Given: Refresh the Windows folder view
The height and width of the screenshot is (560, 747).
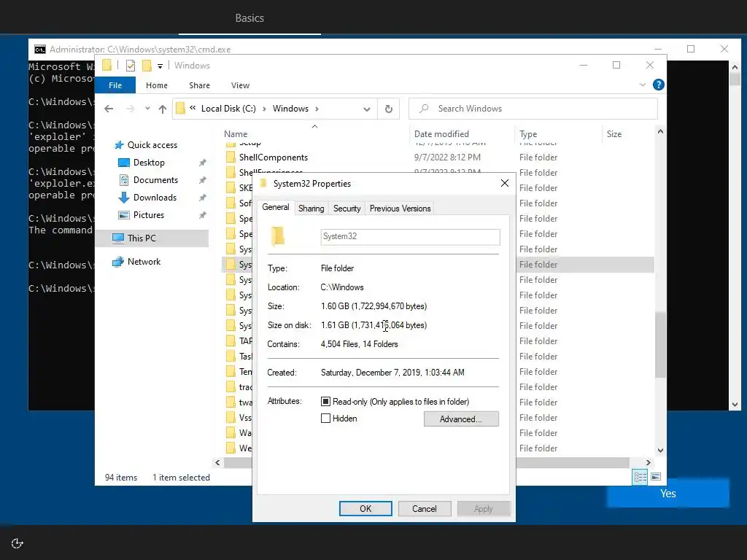Looking at the screenshot, I should (x=389, y=109).
